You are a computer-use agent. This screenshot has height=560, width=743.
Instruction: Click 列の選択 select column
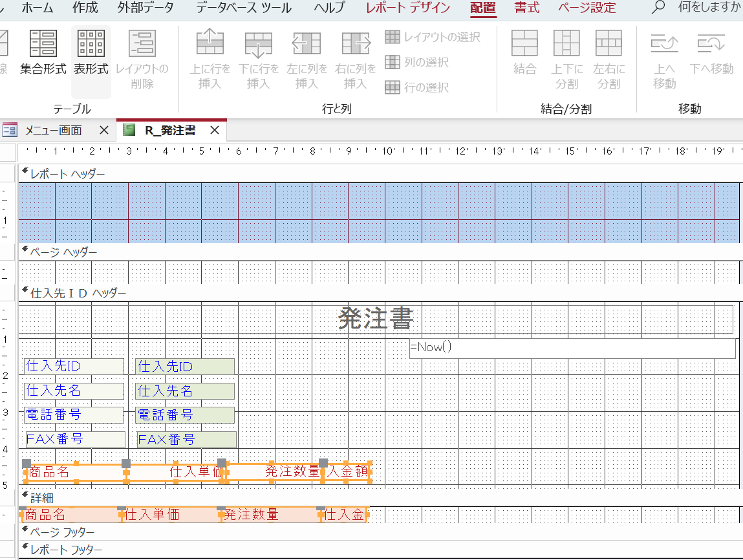(x=417, y=62)
